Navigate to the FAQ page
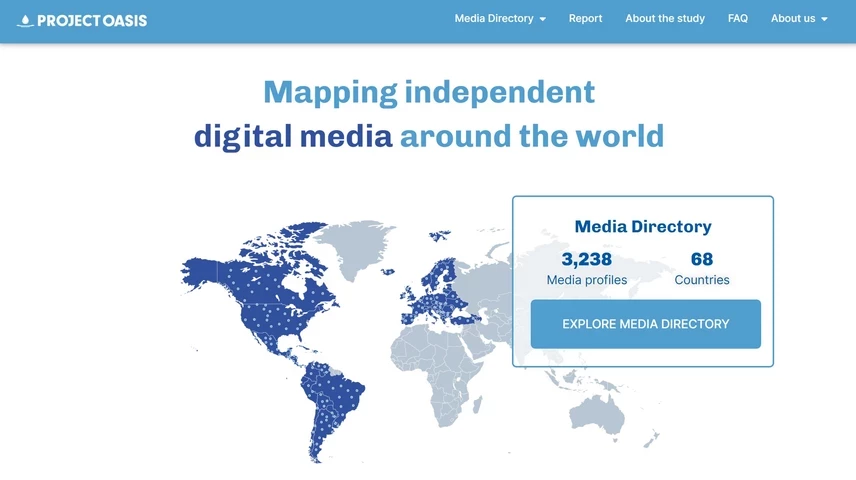Viewport: 856px width, 480px height. pos(738,18)
